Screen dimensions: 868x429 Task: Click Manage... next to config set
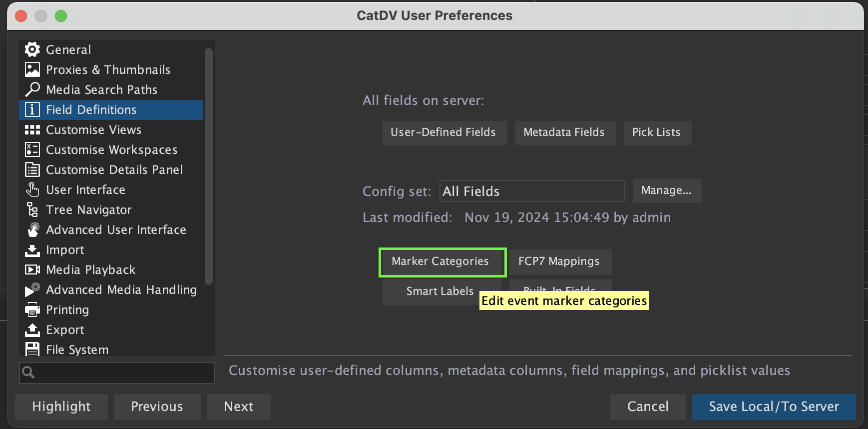(x=667, y=190)
